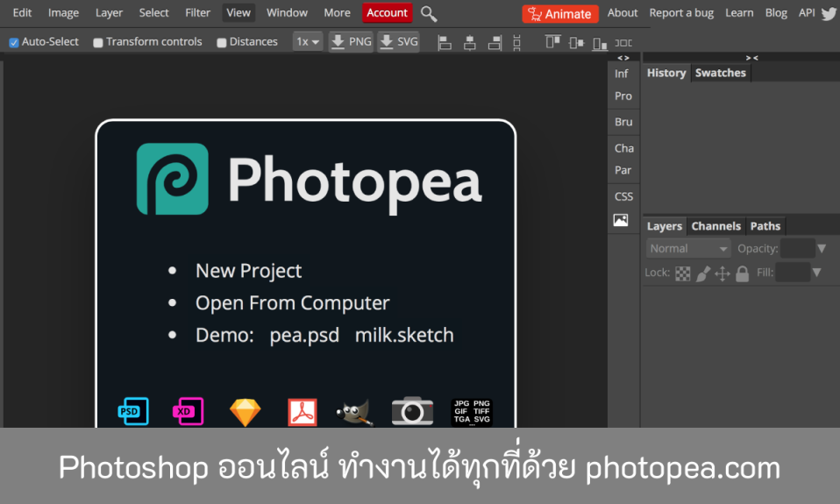
Task: Click the Opacity value field
Action: pyautogui.click(x=798, y=249)
